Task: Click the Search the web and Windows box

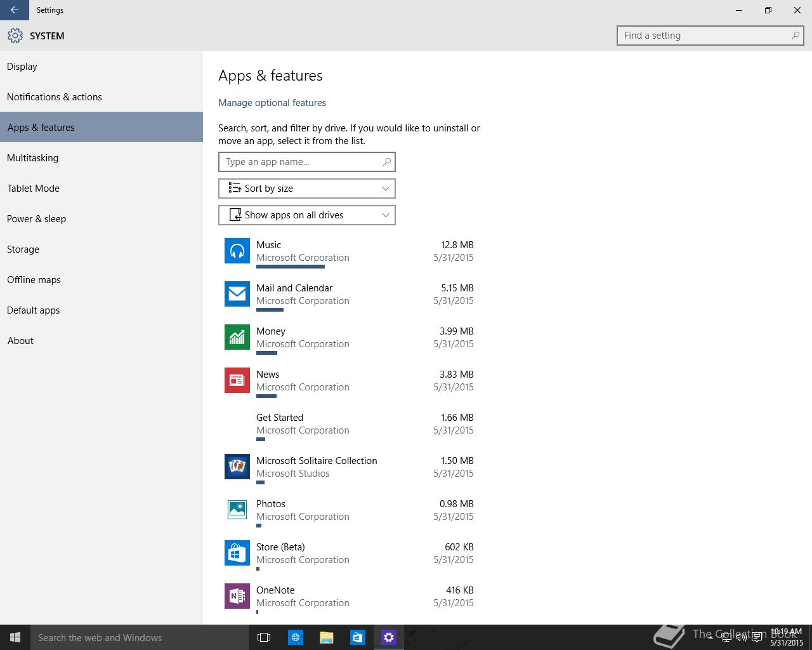Action: (140, 637)
